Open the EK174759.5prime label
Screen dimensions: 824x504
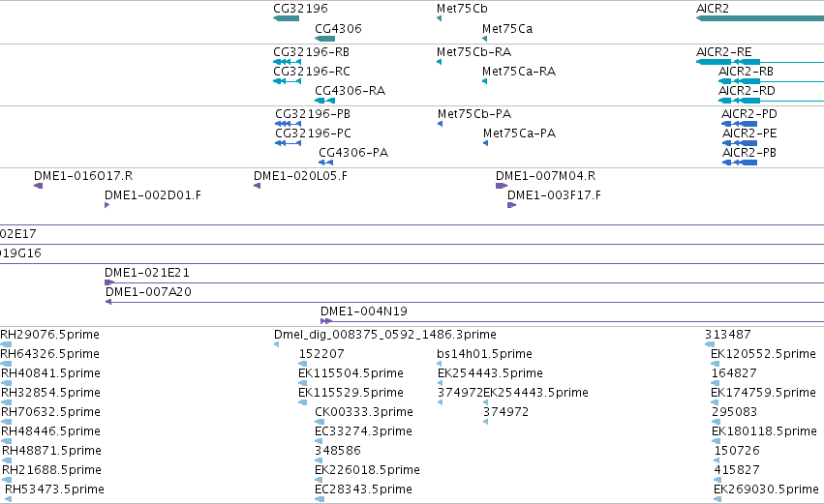coord(763,392)
